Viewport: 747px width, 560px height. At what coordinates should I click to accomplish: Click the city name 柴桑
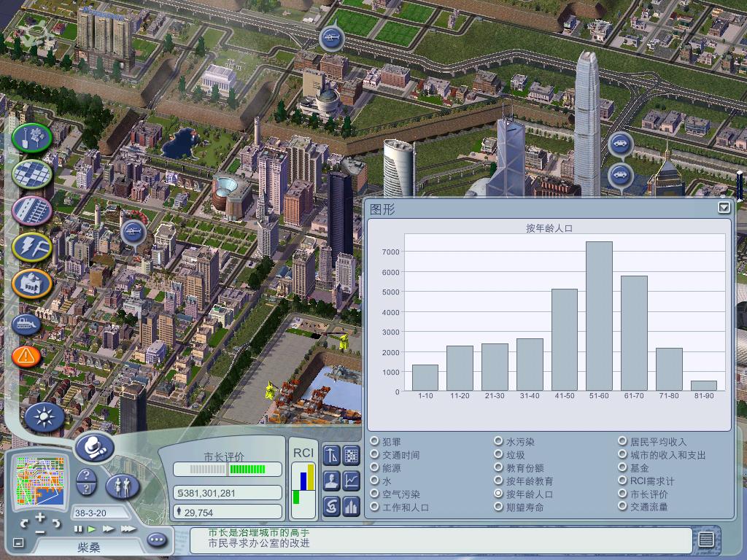pos(89,547)
